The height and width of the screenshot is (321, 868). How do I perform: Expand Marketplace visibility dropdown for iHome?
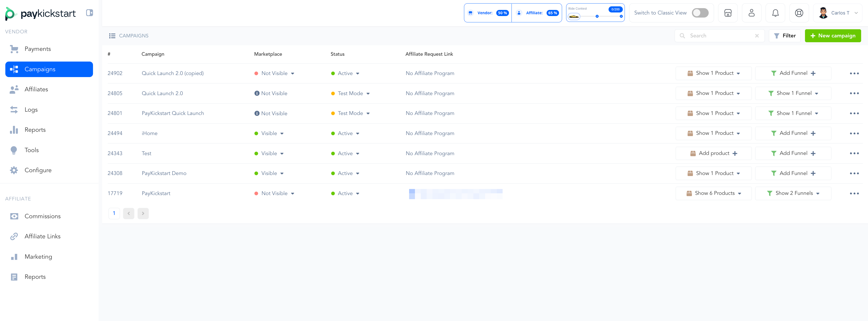[282, 134]
